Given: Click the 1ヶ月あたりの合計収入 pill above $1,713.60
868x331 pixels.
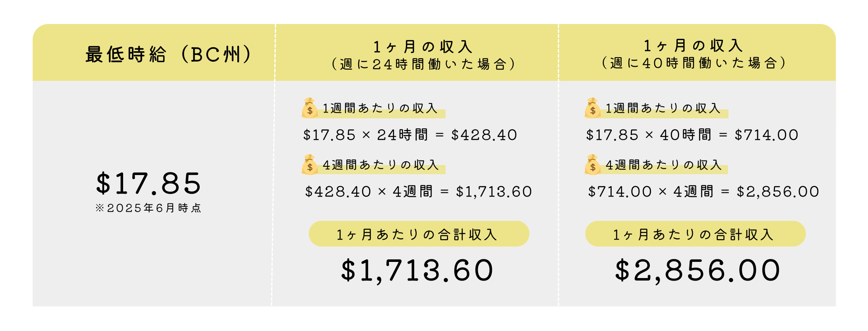Looking at the screenshot, I should click(419, 234).
